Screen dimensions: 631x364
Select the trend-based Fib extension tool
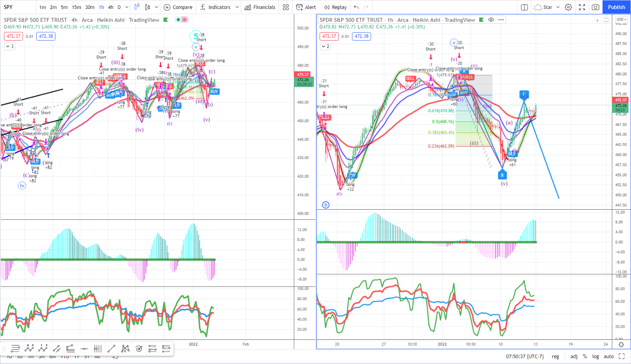click(x=153, y=348)
